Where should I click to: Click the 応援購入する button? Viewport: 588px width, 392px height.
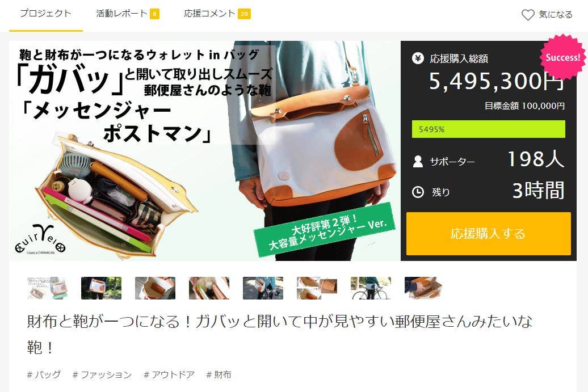pos(488,234)
